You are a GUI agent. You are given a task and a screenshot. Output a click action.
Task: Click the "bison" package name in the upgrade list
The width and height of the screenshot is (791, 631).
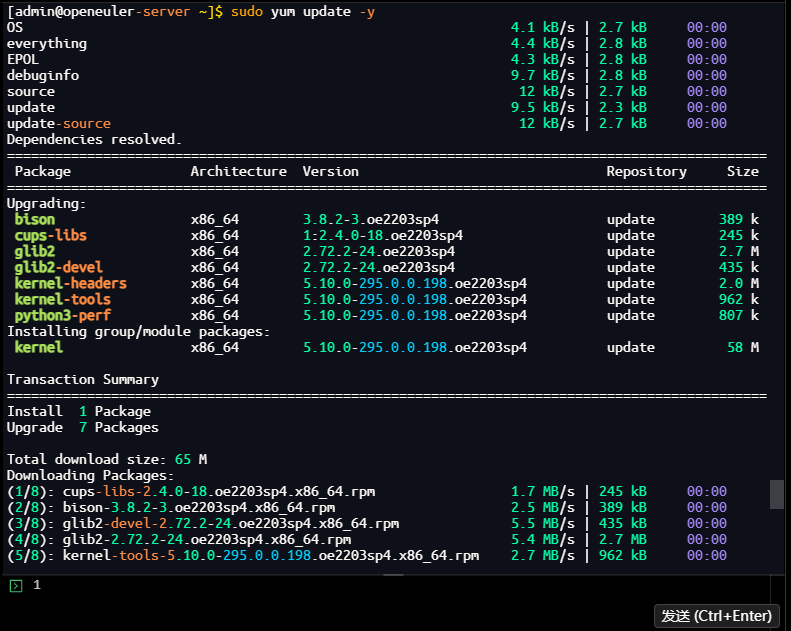pos(35,219)
